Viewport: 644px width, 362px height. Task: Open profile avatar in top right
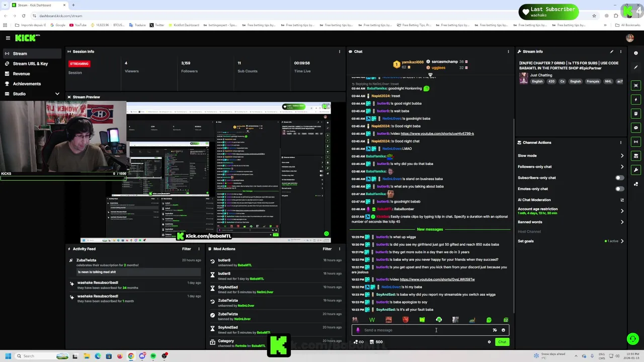point(630,38)
